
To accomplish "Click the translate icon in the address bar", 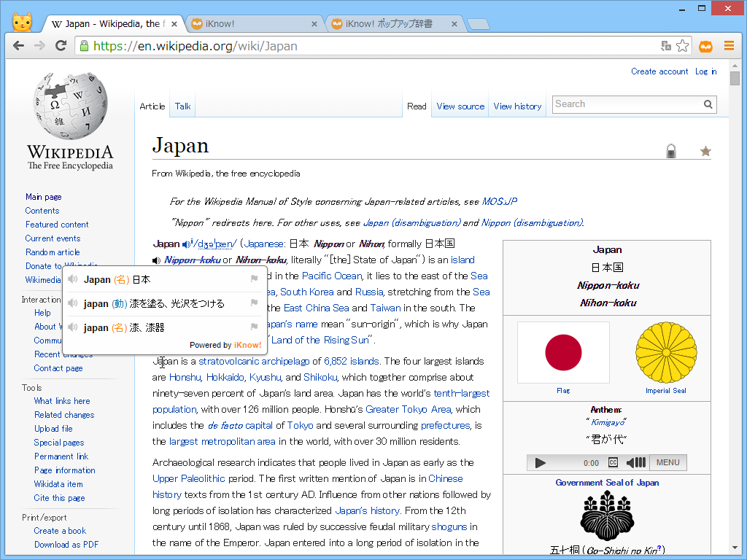I will 666,46.
